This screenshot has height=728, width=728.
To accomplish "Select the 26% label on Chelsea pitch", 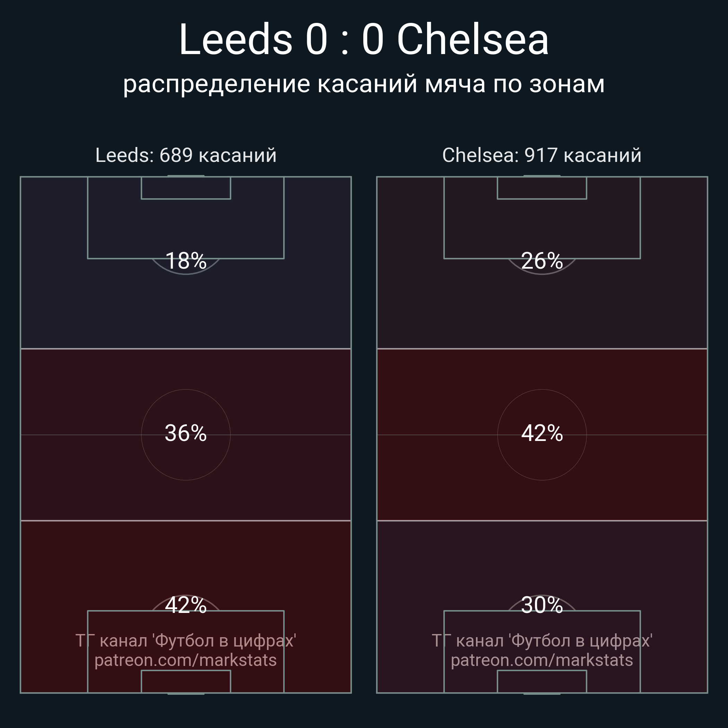I will pyautogui.click(x=542, y=261).
